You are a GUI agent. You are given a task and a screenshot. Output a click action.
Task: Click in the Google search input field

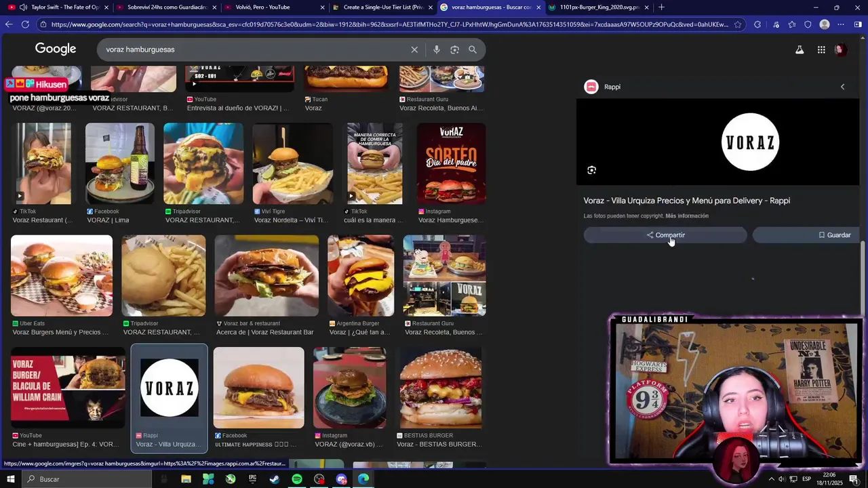254,49
